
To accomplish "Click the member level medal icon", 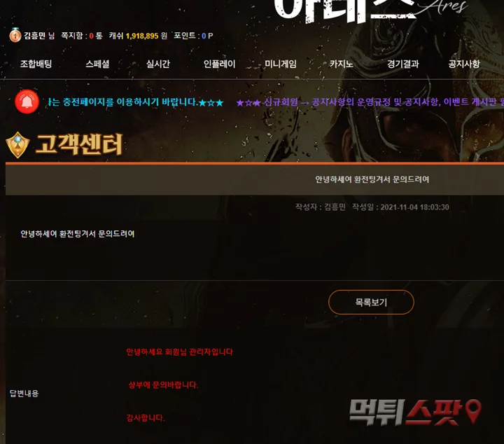I will coord(15,35).
